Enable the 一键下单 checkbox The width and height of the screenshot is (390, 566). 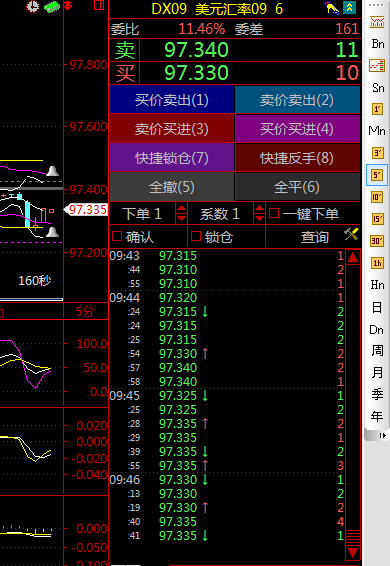click(274, 213)
